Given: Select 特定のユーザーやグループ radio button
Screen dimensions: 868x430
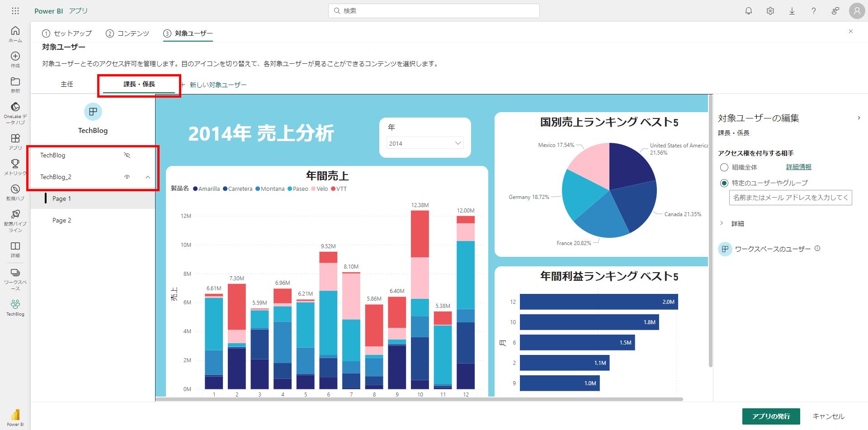Looking at the screenshot, I should click(724, 183).
